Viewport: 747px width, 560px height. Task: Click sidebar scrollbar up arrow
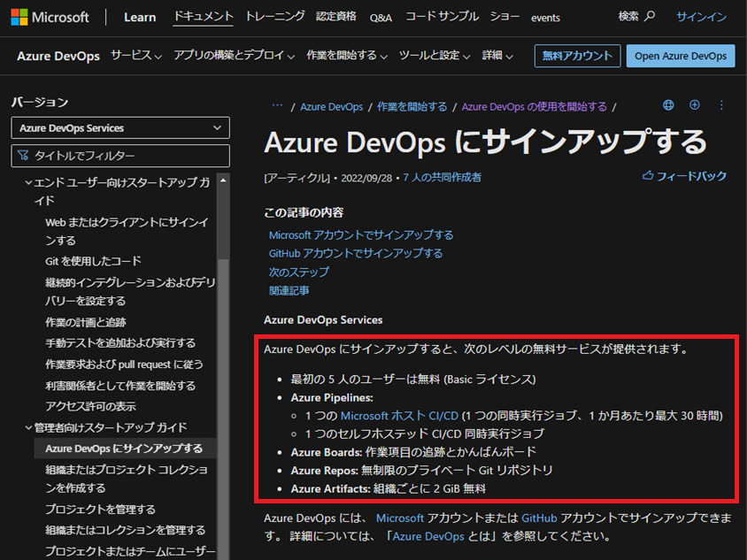coord(223,180)
